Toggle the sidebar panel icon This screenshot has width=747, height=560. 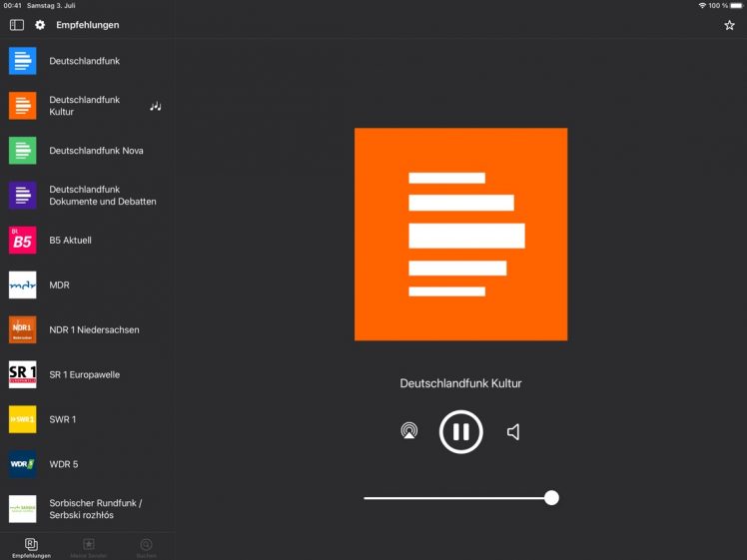(17, 25)
